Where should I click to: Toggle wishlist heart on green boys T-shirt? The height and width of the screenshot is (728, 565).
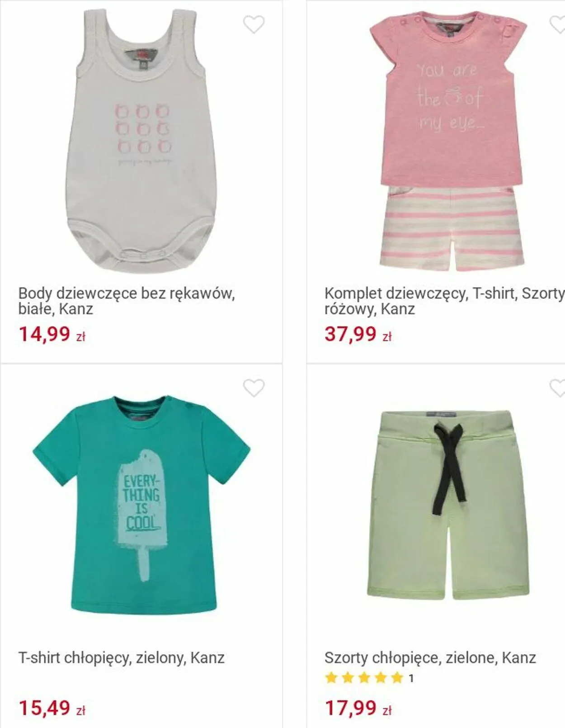tap(254, 388)
